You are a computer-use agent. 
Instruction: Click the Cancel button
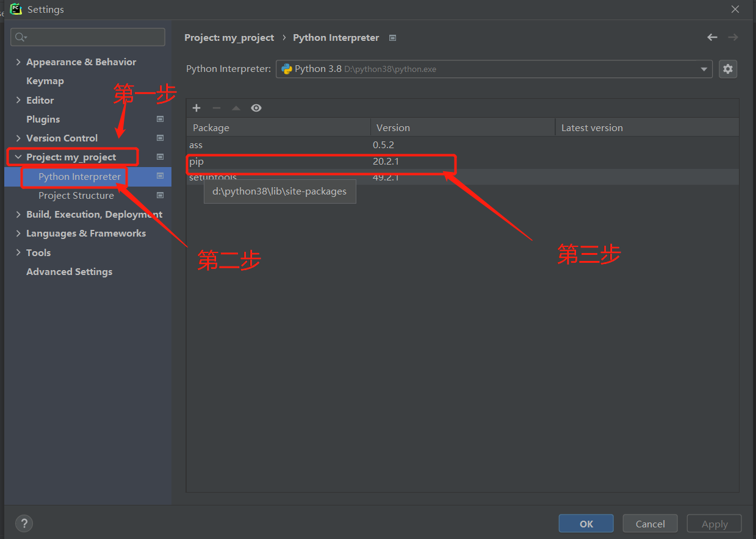[x=650, y=524]
